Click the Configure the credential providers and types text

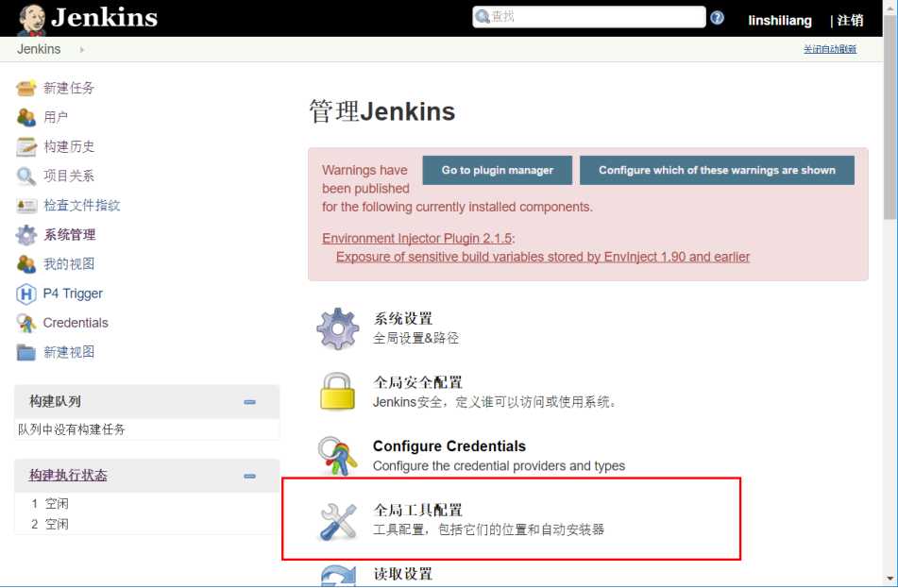499,466
